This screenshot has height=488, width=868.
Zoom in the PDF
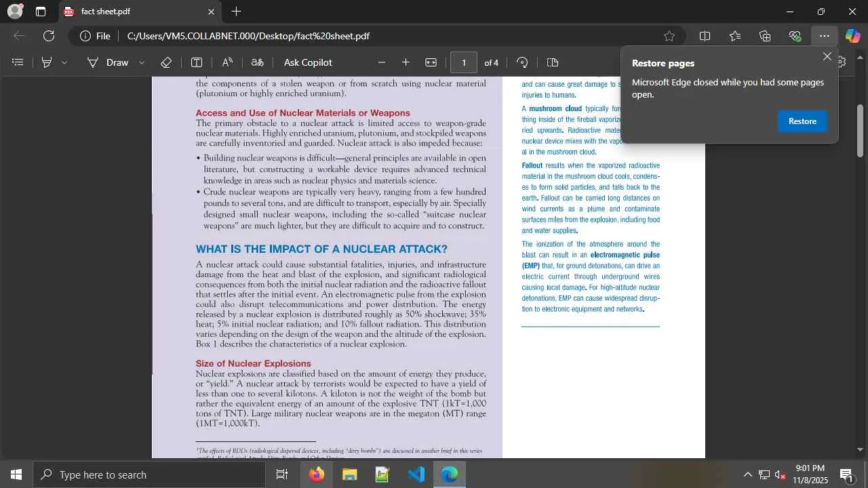406,62
